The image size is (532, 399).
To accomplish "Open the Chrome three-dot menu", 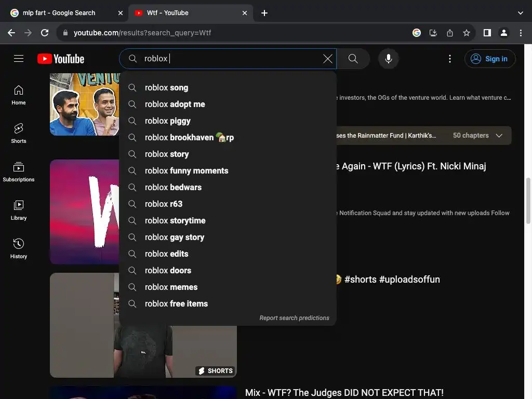I will click(x=521, y=33).
